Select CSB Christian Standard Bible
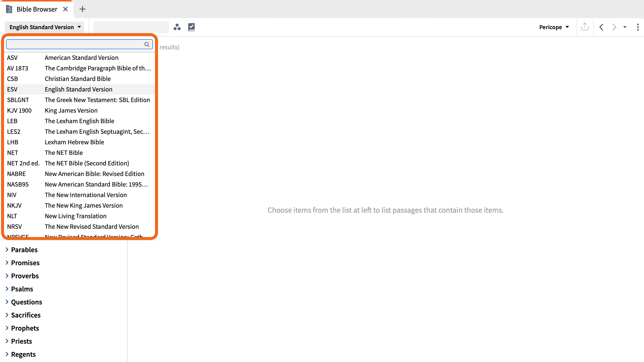Image resolution: width=644 pixels, height=362 pixels. pyautogui.click(x=79, y=79)
